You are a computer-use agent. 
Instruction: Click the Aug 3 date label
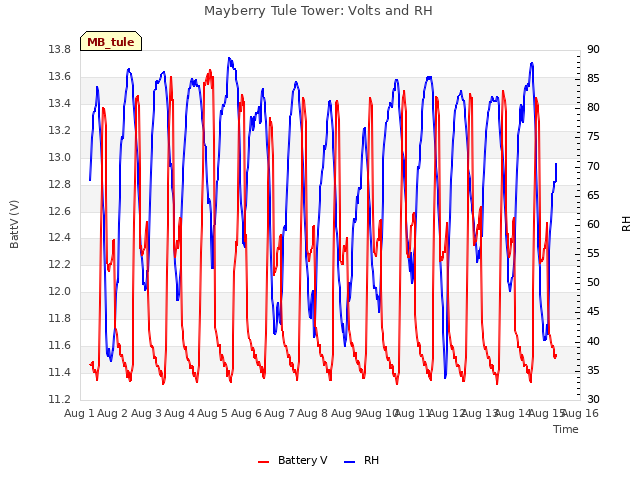pos(146,413)
